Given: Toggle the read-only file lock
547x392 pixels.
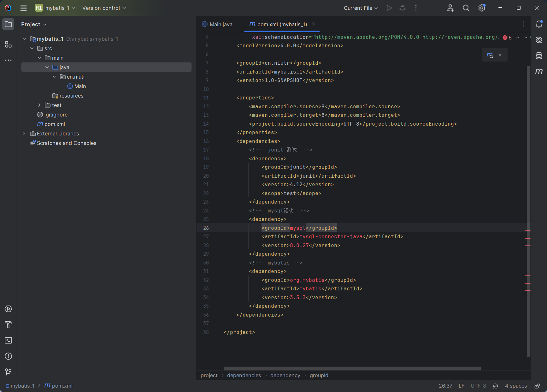Looking at the screenshot, I should 537,386.
